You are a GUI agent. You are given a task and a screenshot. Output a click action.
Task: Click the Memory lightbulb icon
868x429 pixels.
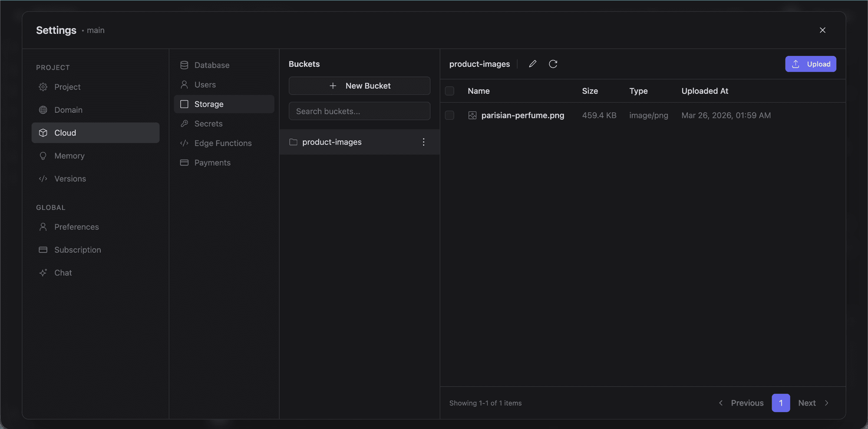(43, 156)
